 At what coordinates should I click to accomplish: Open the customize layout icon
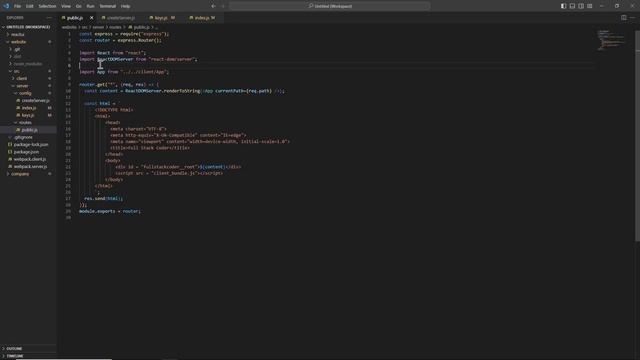[x=590, y=6]
